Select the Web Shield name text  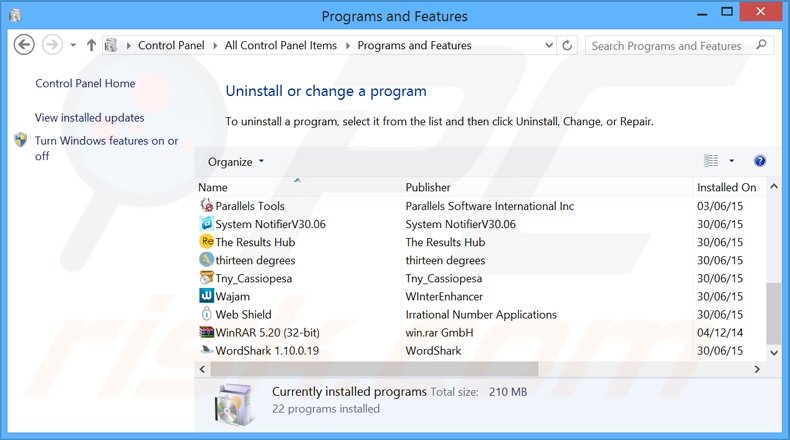243,315
